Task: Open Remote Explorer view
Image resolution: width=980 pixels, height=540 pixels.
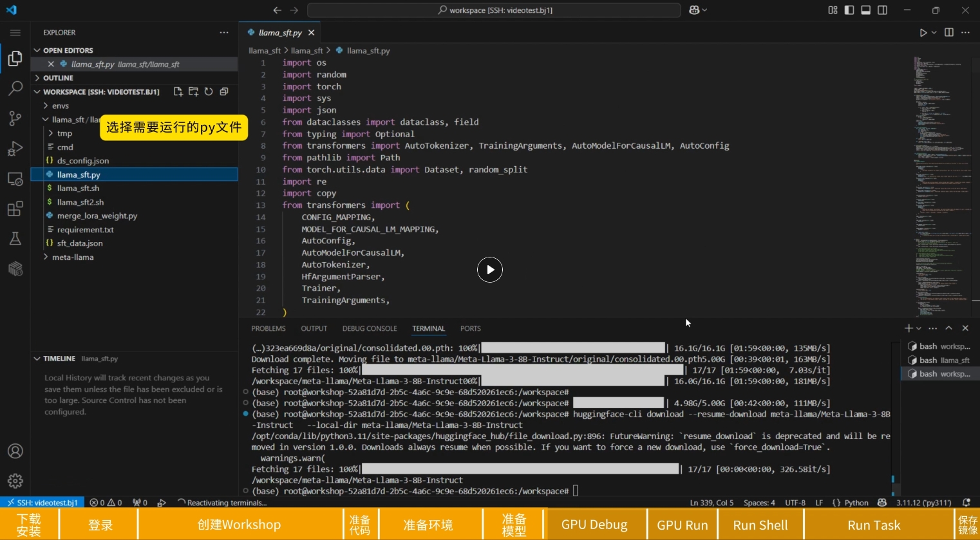Action: 15,179
